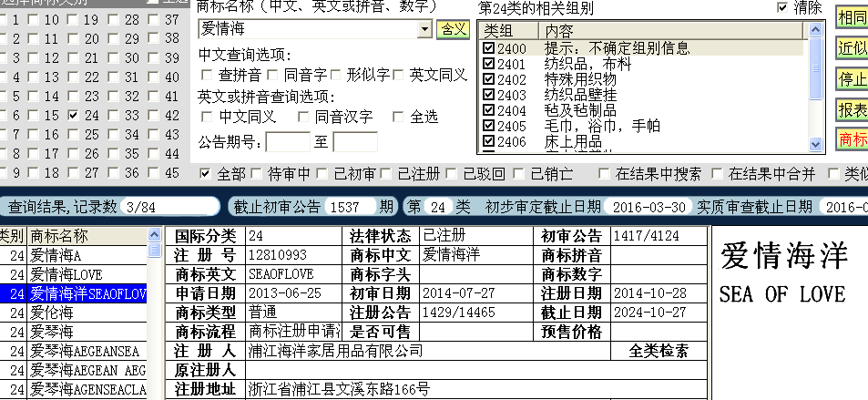Uncheck the 全部 status filter

[205, 174]
